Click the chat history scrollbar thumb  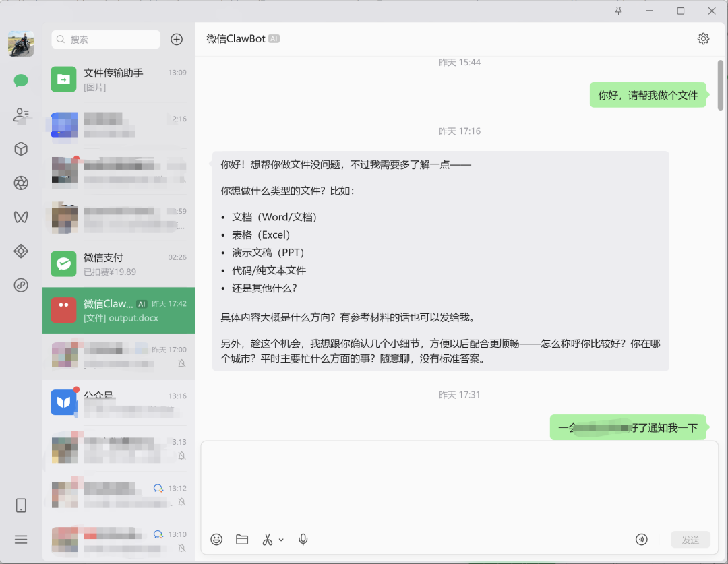720,86
